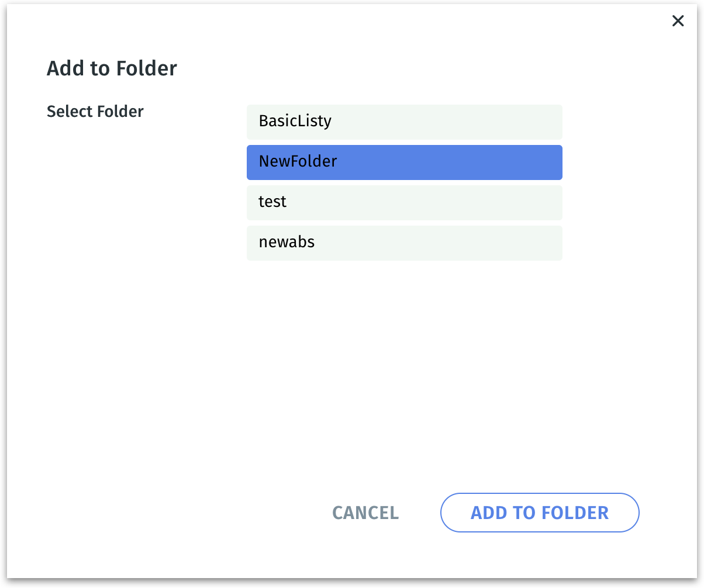Click the first folder entry, BasicListy

click(x=404, y=122)
